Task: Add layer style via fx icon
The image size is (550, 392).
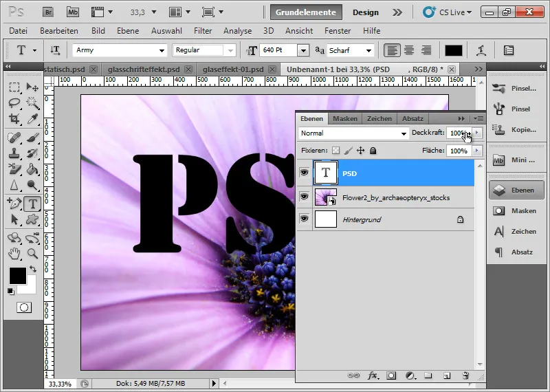Action: (x=373, y=376)
